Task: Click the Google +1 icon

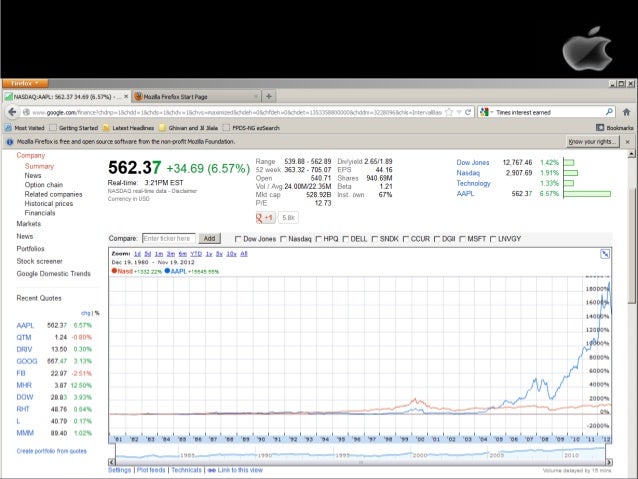Action: pos(265,218)
